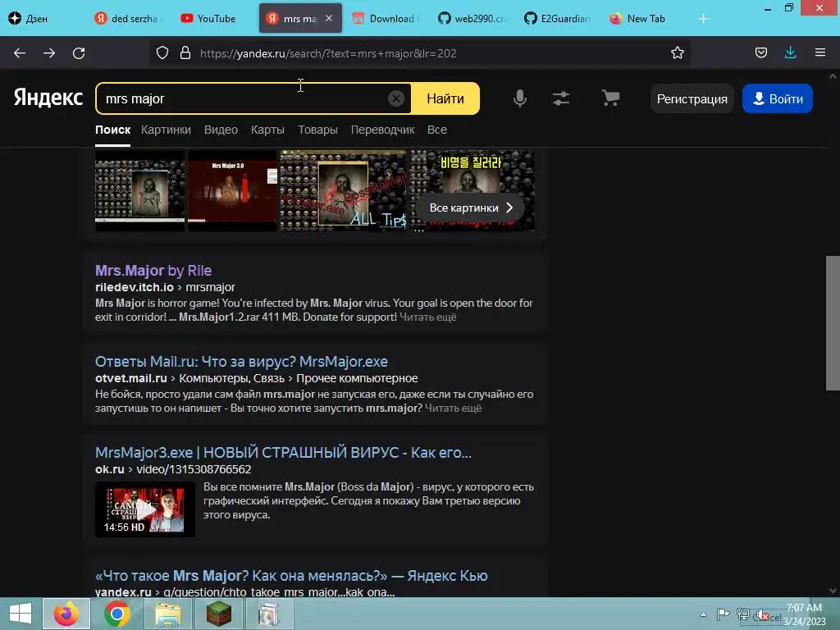Click Firefox in the taskbar

66,614
